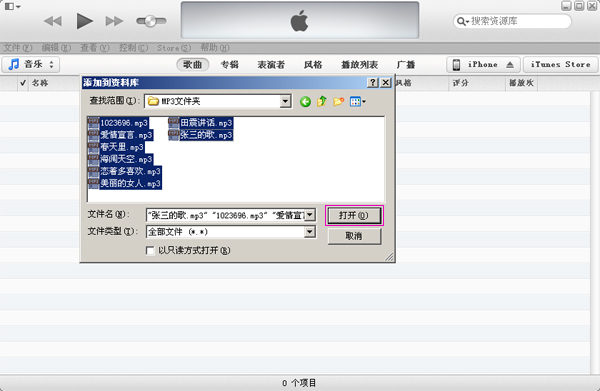Image resolution: width=600 pixels, height=391 pixels.
Task: Switch to the 专辑 tab
Action: (x=230, y=65)
